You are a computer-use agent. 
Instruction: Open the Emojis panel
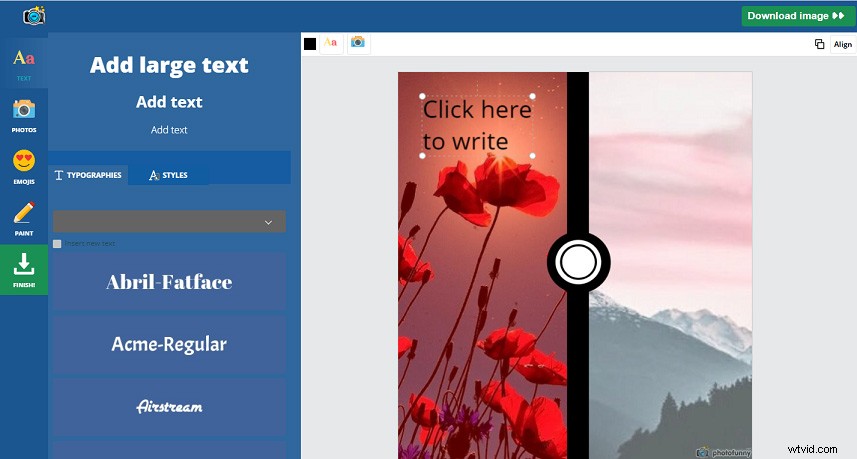tap(24, 167)
